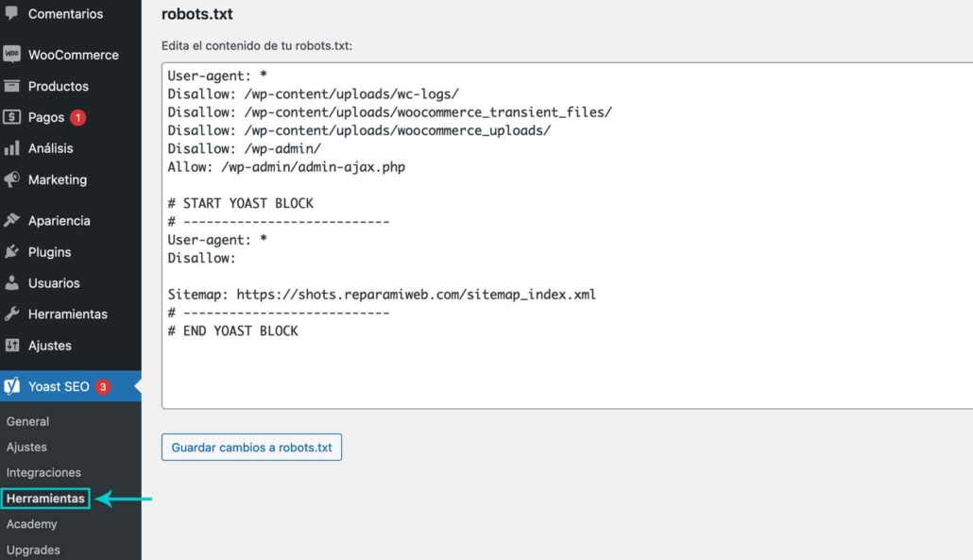Click the Productos box icon
The height and width of the screenshot is (560, 973).
(x=11, y=86)
